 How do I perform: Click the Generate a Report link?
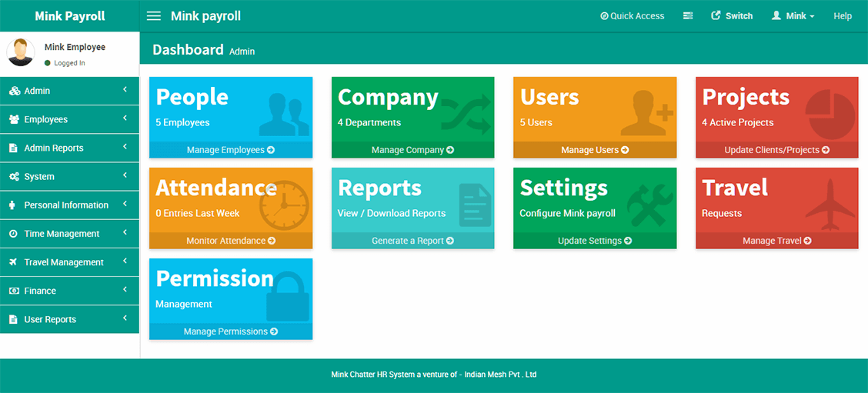pos(413,241)
